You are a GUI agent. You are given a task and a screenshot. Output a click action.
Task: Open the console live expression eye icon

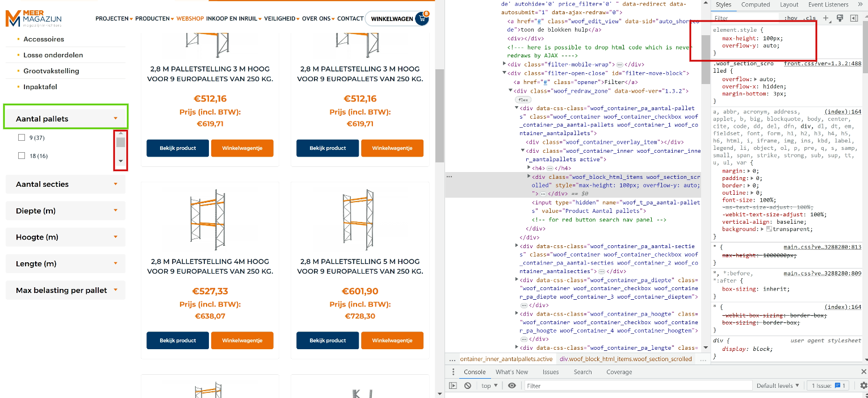tap(512, 386)
